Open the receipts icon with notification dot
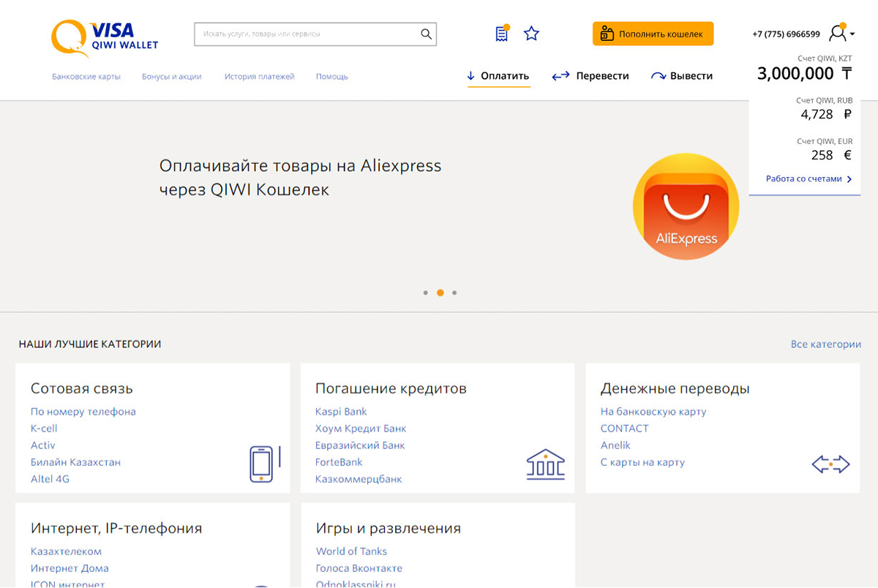Viewport: 878px width, 588px height. [x=502, y=34]
